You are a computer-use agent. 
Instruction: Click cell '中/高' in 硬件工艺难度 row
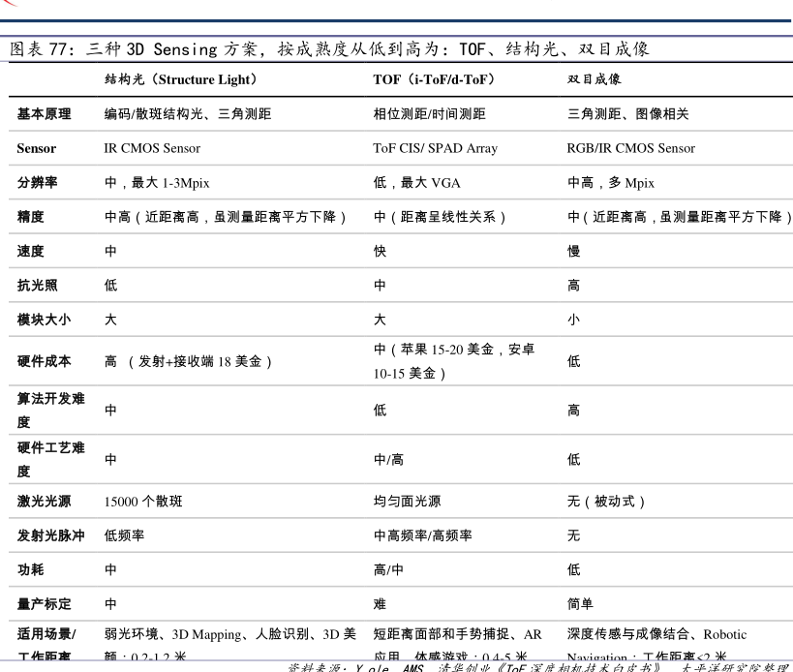tap(388, 460)
